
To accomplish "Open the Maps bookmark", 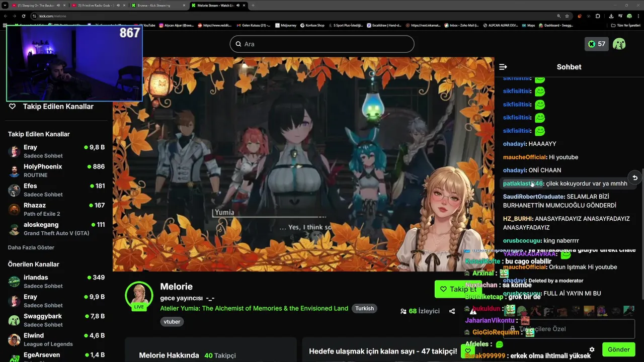I will click(x=528, y=25).
